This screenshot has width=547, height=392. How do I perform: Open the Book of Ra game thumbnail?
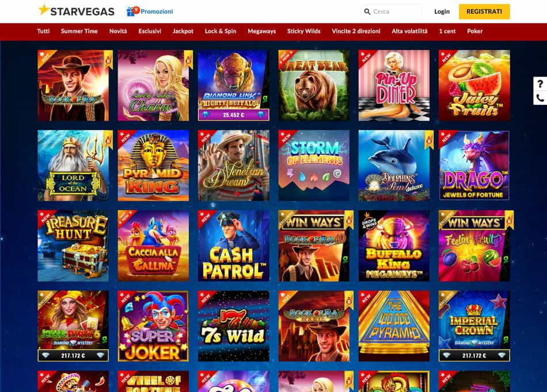tap(73, 85)
